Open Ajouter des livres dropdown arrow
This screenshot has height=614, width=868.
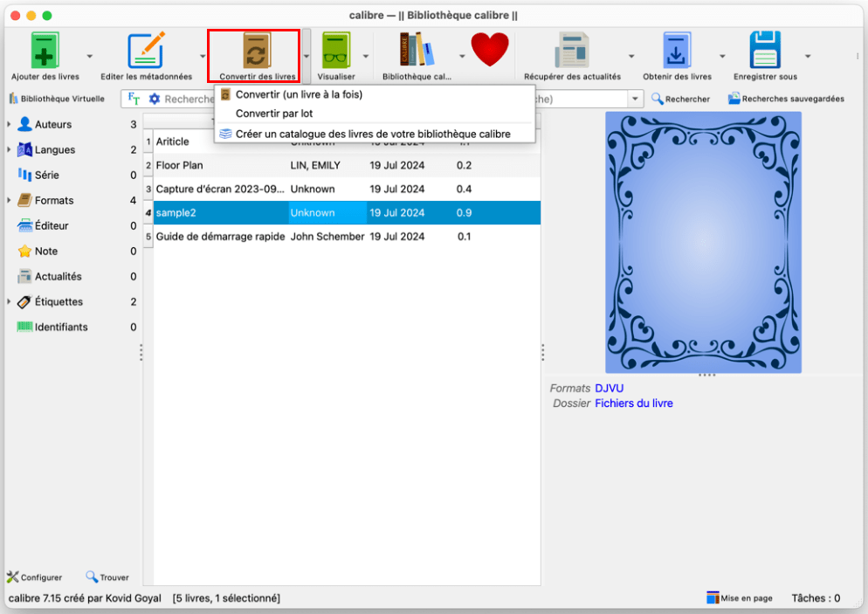tap(90, 57)
